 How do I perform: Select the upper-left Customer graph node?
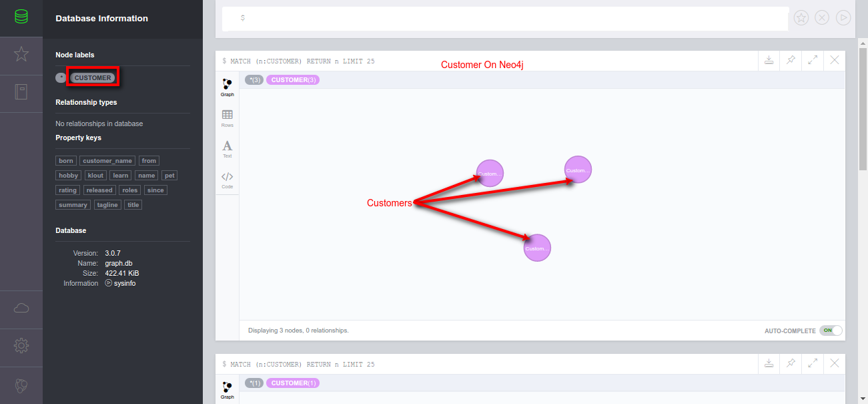[x=490, y=174]
